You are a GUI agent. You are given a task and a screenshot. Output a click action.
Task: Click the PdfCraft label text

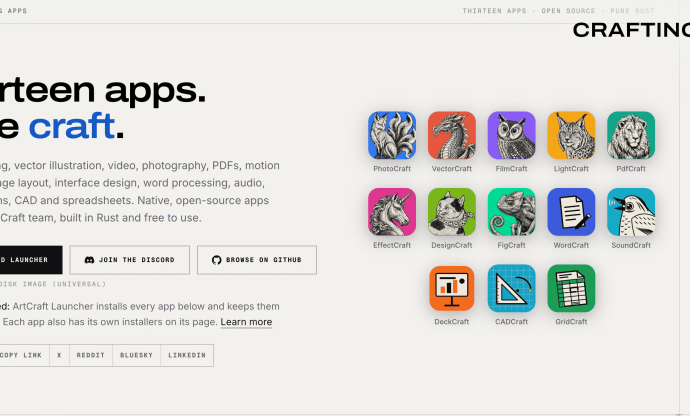point(631,169)
